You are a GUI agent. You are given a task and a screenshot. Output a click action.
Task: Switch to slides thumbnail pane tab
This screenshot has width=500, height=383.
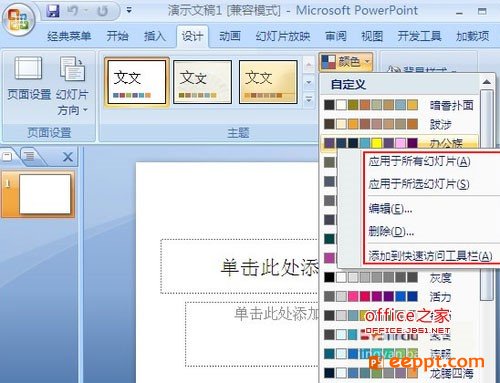7,156
